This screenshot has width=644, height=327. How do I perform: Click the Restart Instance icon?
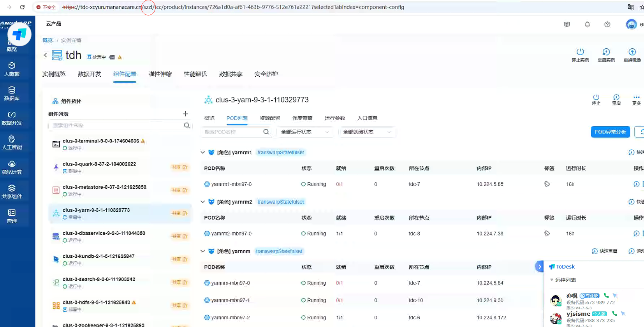pyautogui.click(x=606, y=52)
